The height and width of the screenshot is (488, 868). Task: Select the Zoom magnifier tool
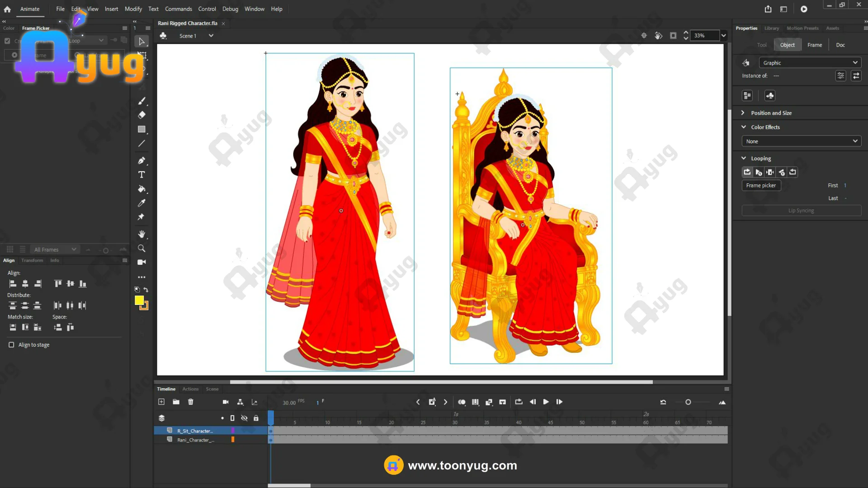click(142, 249)
